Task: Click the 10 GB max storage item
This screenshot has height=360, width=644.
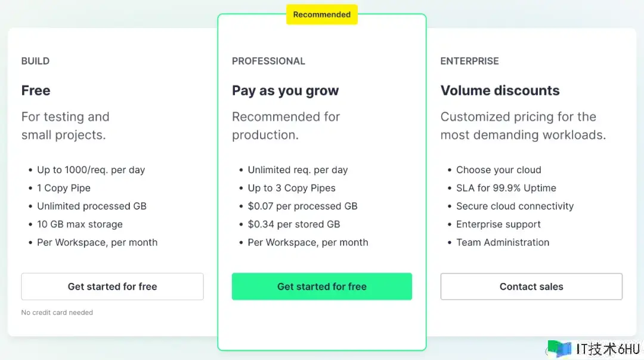Action: coord(79,224)
